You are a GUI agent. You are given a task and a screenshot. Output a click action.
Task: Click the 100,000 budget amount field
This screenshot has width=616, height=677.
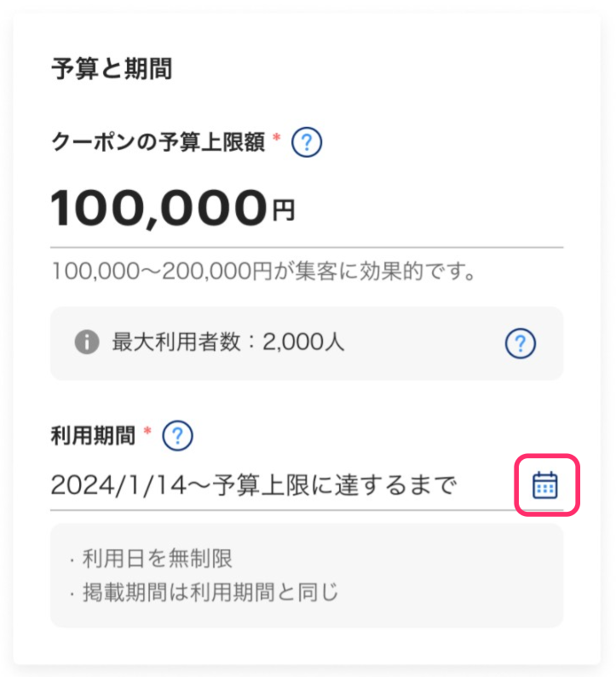click(158, 208)
